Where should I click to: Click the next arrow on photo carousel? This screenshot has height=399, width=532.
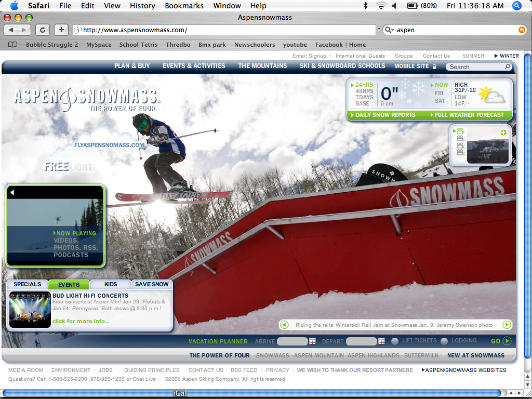[x=506, y=324]
